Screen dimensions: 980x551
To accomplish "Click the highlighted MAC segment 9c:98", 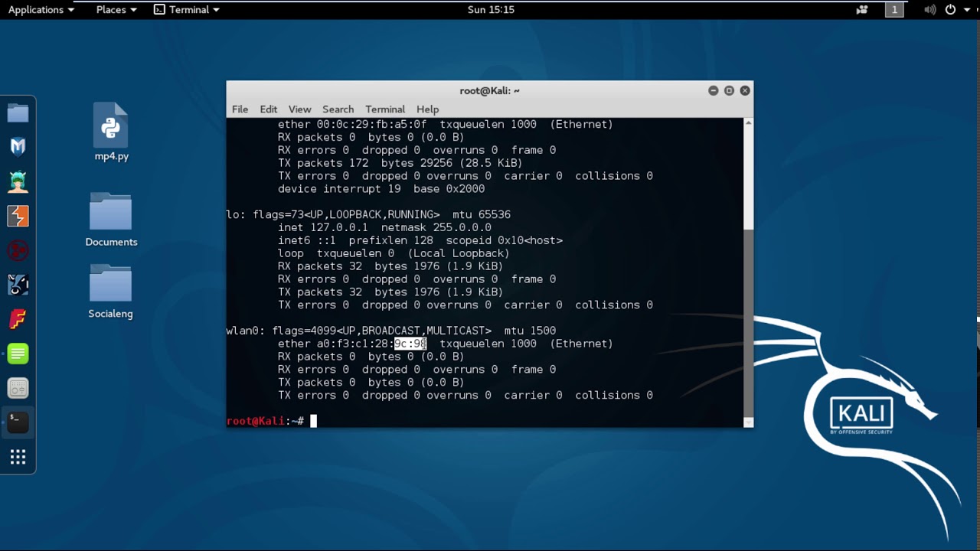I will pyautogui.click(x=410, y=344).
